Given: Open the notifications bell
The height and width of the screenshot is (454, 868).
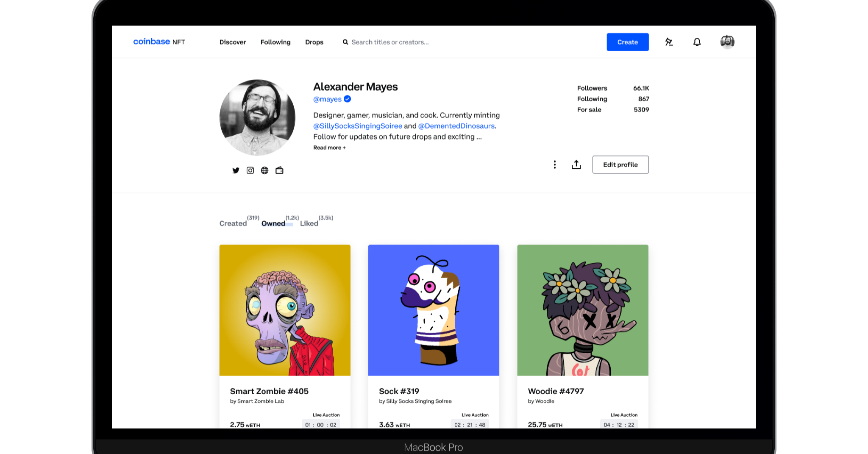Looking at the screenshot, I should pos(697,42).
